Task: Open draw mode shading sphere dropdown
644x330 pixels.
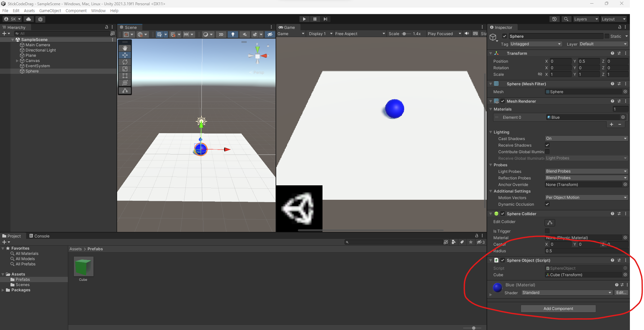Action: pyautogui.click(x=208, y=34)
